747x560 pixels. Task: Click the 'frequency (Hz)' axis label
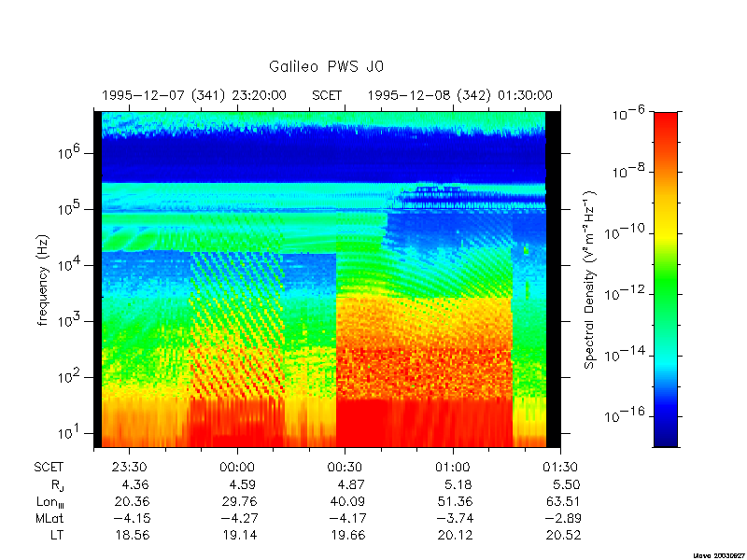(43, 281)
